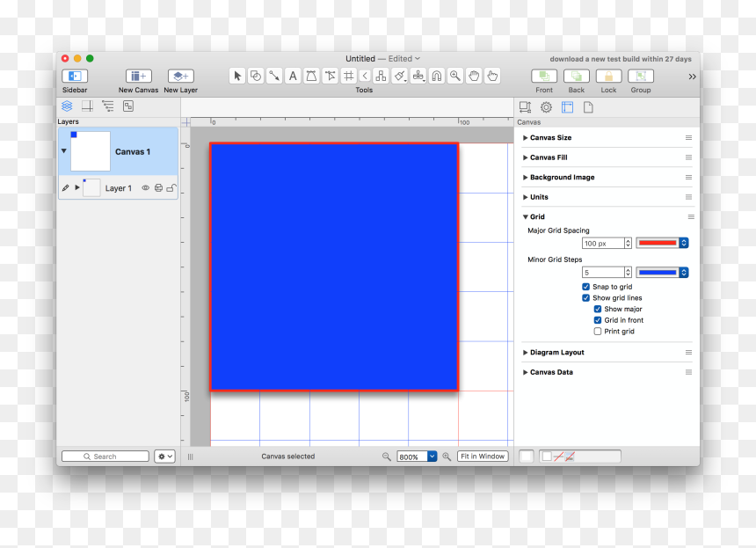Select the Zoom tool in Tools
Viewport: 756px width, 548px height.
tap(455, 76)
